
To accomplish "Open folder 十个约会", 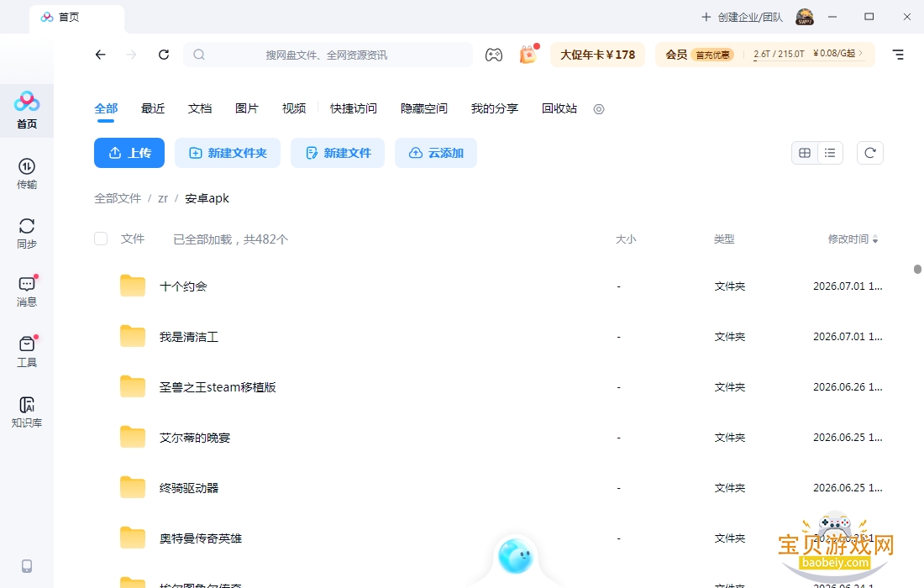I will (183, 286).
